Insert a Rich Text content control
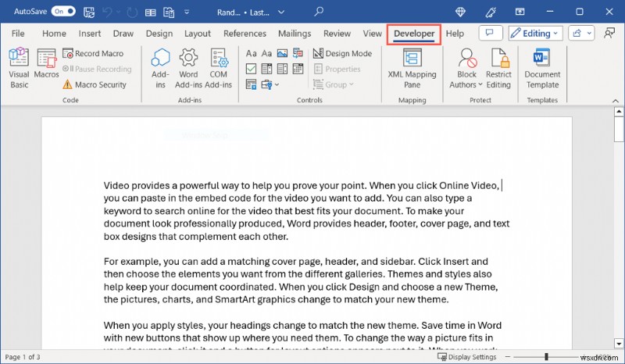The height and width of the screenshot is (364, 625). (x=251, y=53)
